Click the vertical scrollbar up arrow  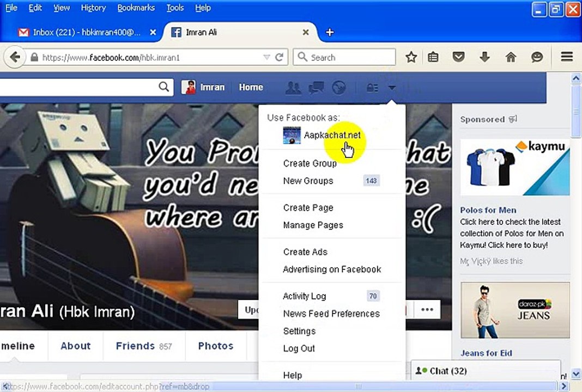575,78
